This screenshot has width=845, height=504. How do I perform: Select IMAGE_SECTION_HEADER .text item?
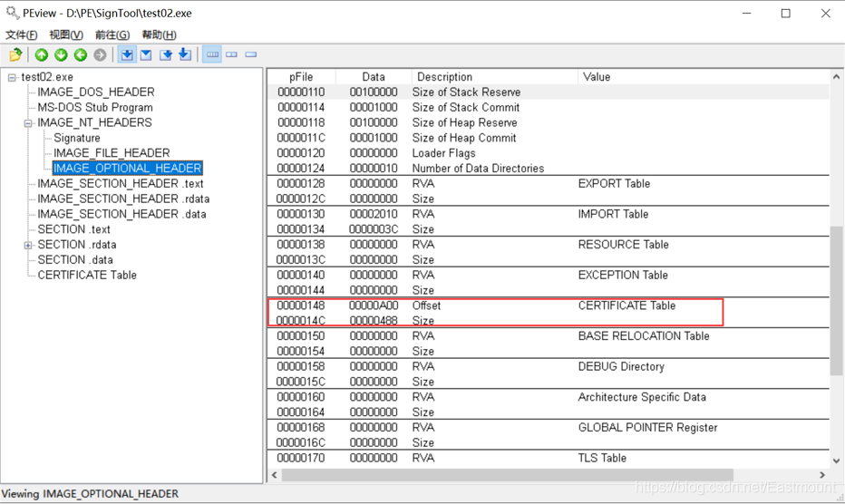tap(121, 184)
